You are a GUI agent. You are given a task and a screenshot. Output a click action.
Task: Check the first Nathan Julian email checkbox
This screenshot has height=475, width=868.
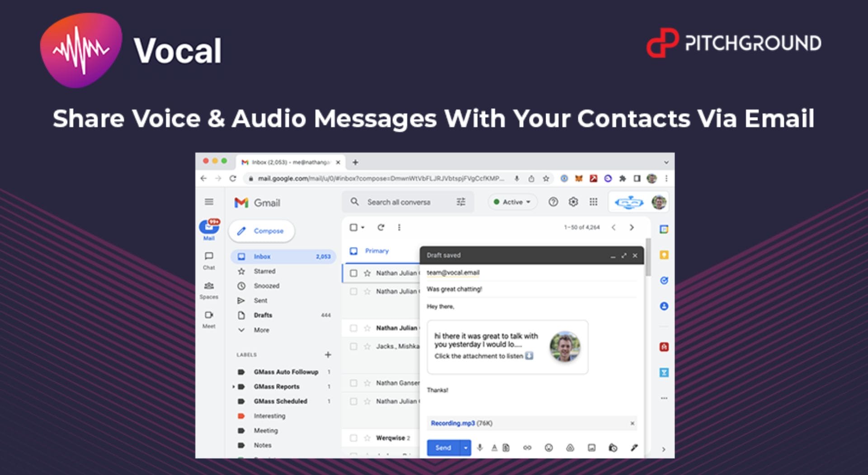tap(354, 273)
